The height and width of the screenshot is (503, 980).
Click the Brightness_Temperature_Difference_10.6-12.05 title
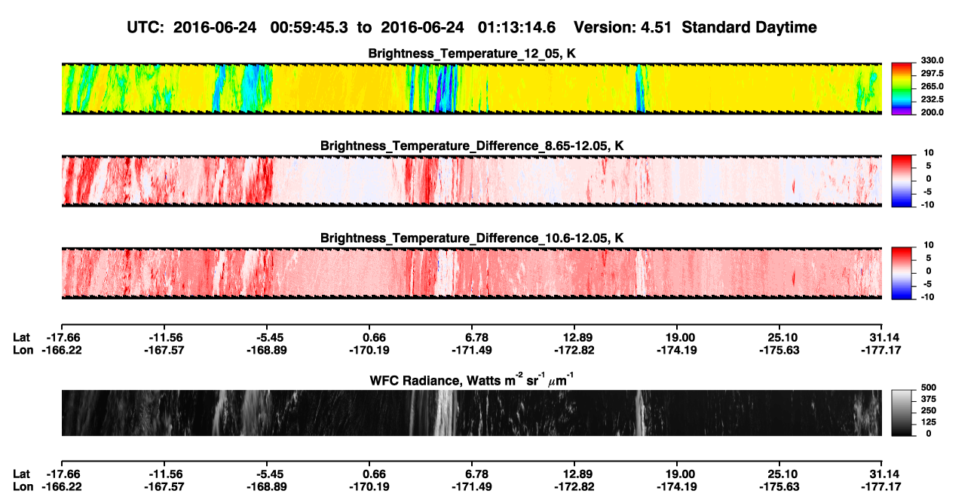pyautogui.click(x=471, y=238)
